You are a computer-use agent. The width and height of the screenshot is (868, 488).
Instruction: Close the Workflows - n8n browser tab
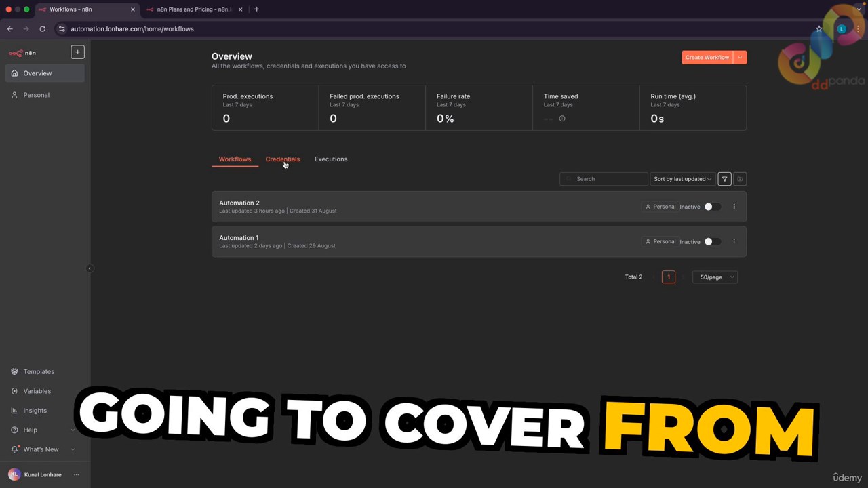133,9
